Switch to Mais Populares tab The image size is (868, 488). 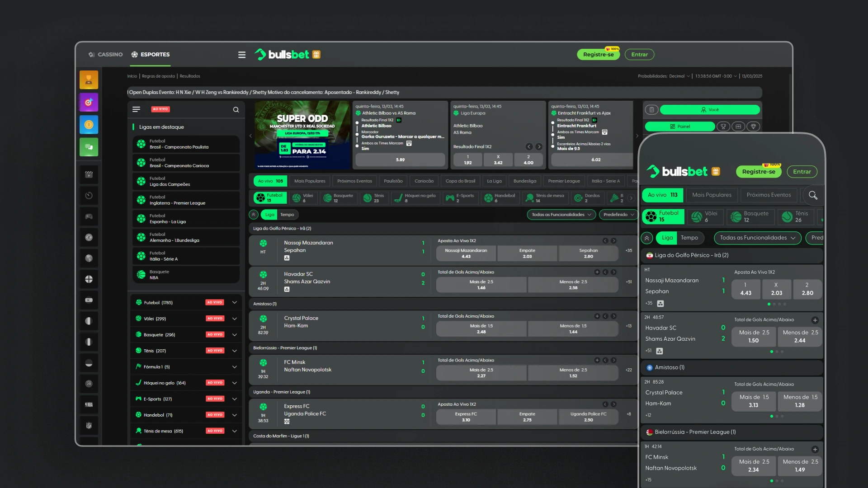tap(310, 181)
